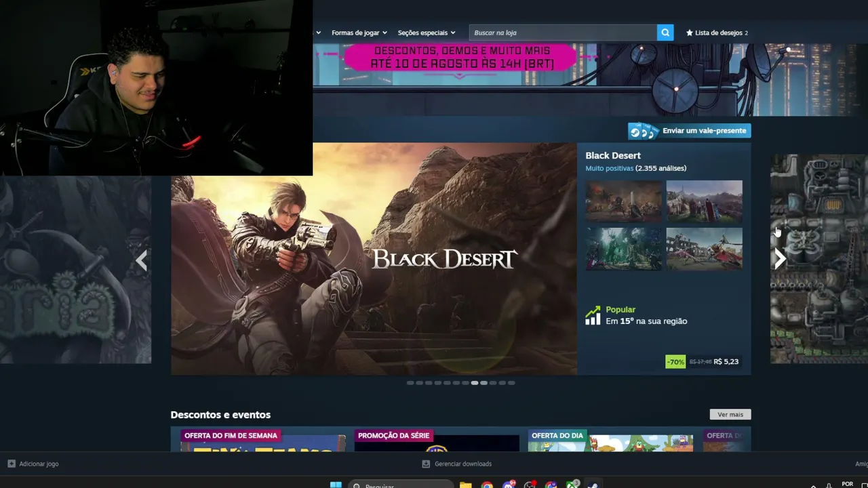Click the '(2.355 análises)' review count
Image resolution: width=868 pixels, height=488 pixels.
(661, 168)
